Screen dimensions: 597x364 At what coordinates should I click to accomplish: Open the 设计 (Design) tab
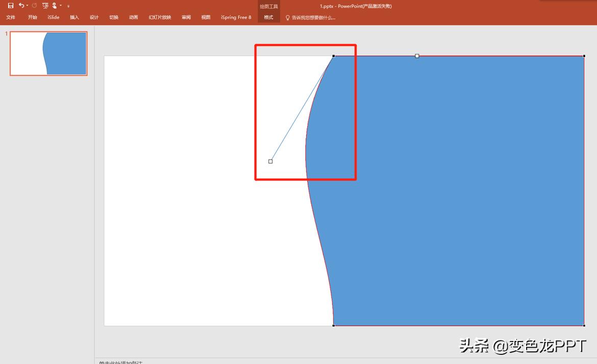[x=94, y=17]
